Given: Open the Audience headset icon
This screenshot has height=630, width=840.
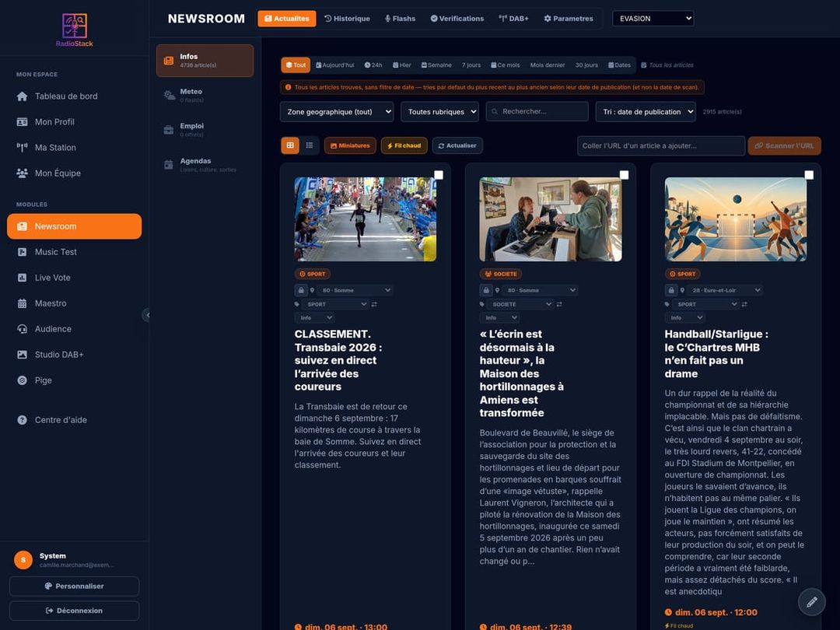Looking at the screenshot, I should click(22, 330).
